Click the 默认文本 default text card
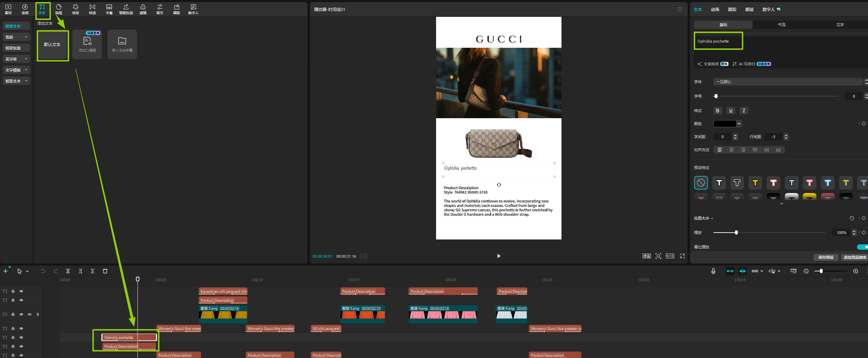 [x=53, y=45]
